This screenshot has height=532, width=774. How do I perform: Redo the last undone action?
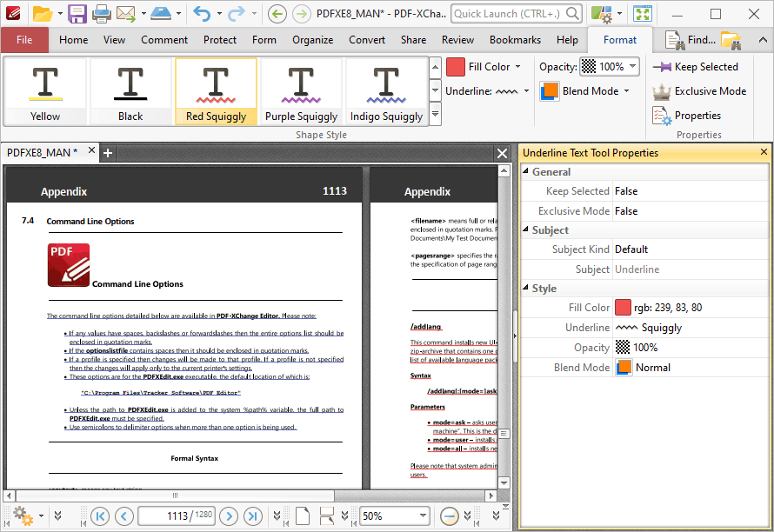tap(237, 14)
